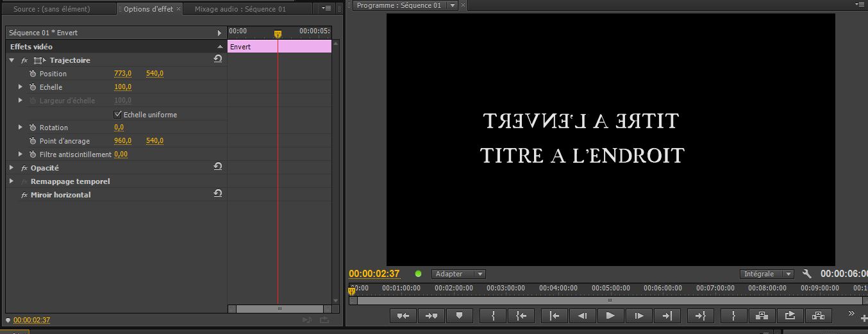Toggle the Filtre antiscintillement stopwatch

(33, 154)
